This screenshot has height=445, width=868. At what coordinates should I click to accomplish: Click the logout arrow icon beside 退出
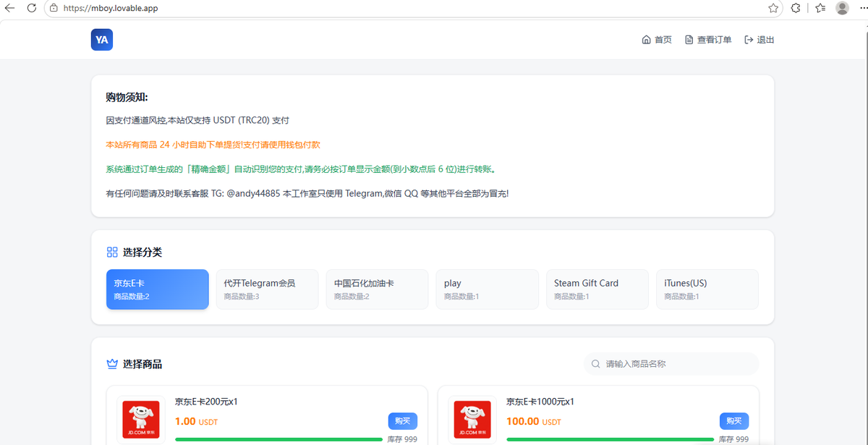749,40
